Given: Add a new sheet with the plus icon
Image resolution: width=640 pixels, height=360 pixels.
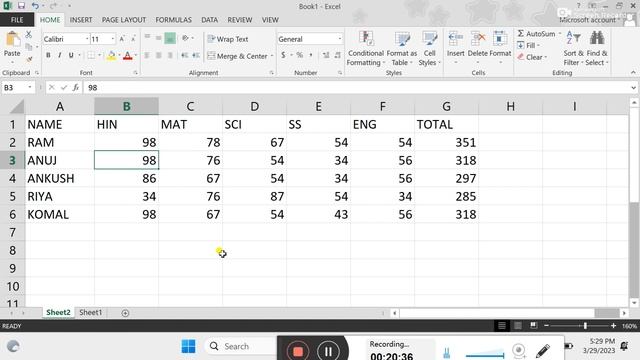Looking at the screenshot, I should pyautogui.click(x=125, y=313).
